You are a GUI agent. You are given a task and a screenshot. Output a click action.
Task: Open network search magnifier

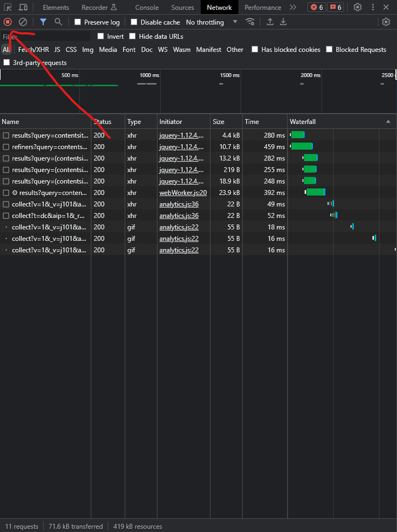tap(59, 22)
